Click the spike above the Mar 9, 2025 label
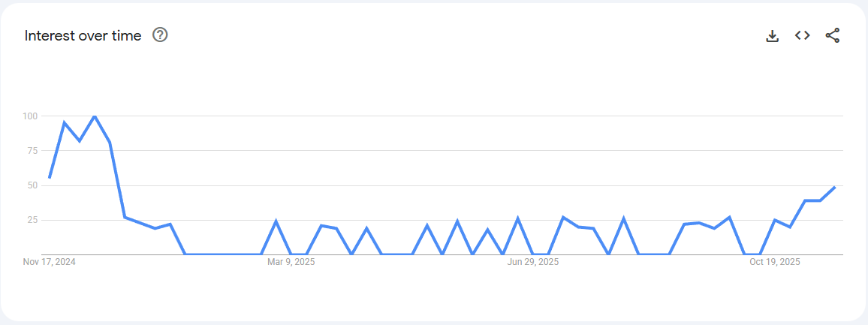Screen dimensions: 868x325 pyautogui.click(x=276, y=221)
